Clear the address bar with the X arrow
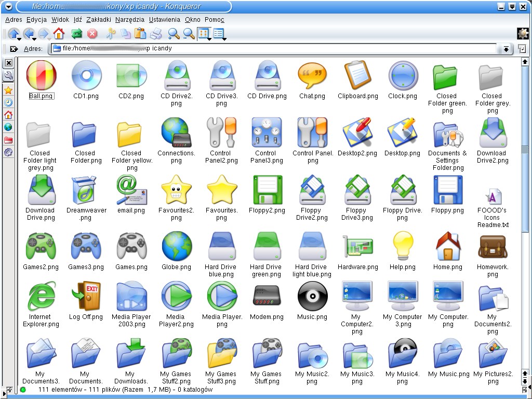This screenshot has width=532, height=399. click(14, 49)
